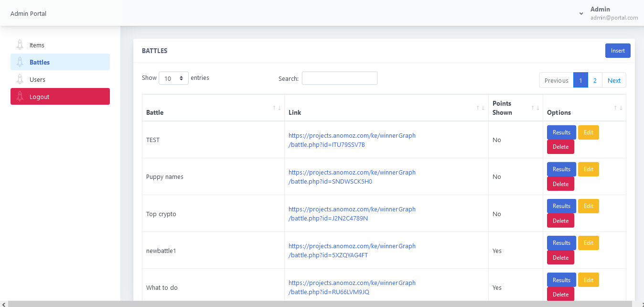Go to Items in the sidebar
The height and width of the screenshot is (307, 644).
click(37, 45)
